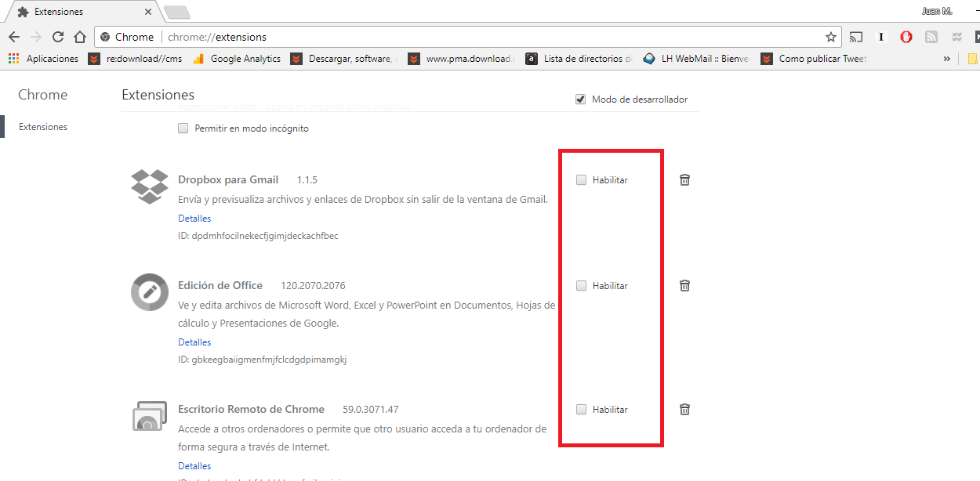980x481 pixels.
Task: Select the Extensiones tab
Action: (82, 12)
